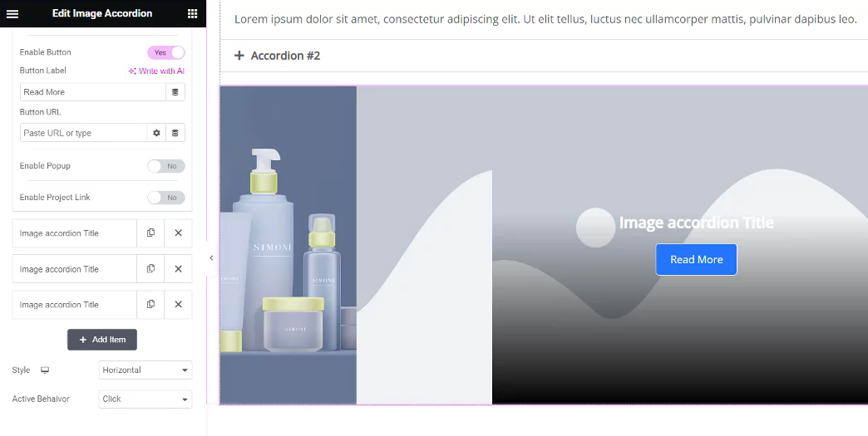Turn on Enable Project Link toggle

pos(166,198)
